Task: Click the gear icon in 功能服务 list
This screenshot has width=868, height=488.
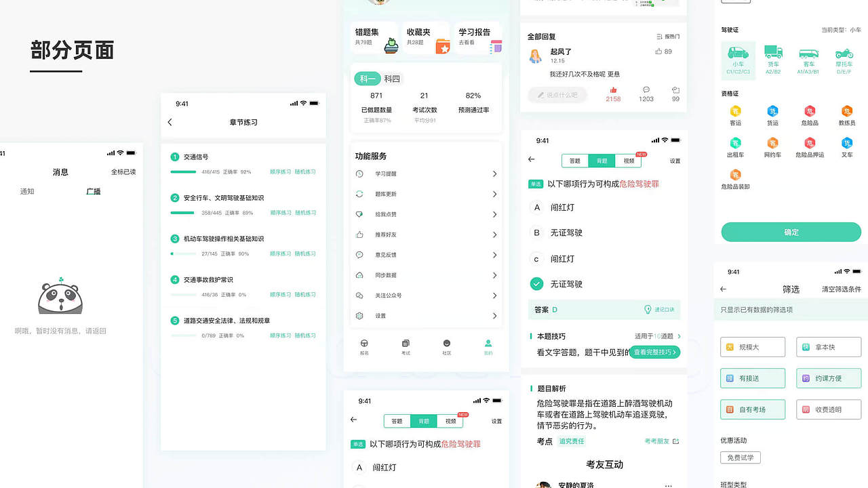Action: [x=359, y=316]
